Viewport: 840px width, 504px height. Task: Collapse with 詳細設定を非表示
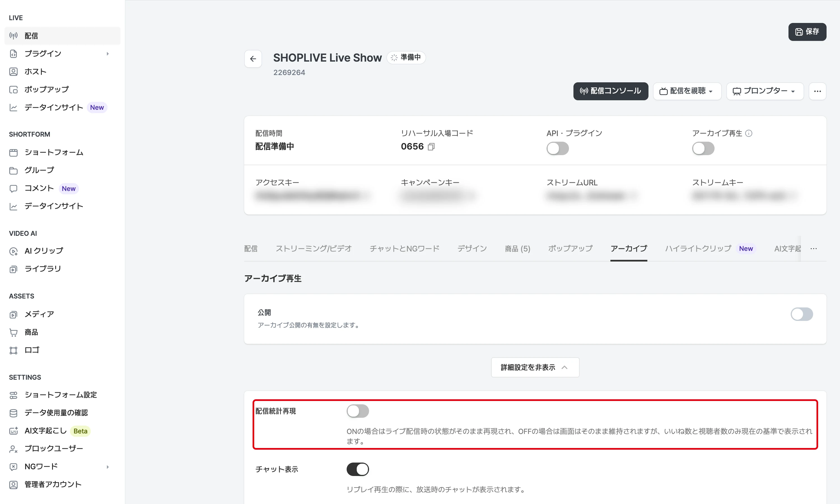[535, 367]
